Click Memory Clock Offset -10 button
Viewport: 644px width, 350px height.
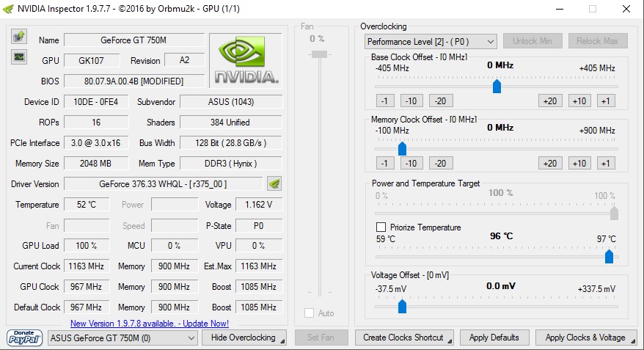pos(411,164)
